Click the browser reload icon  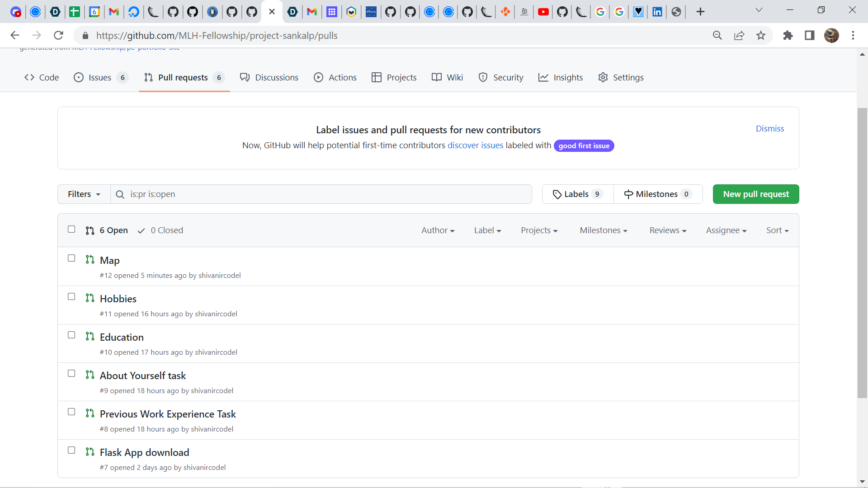tap(58, 35)
